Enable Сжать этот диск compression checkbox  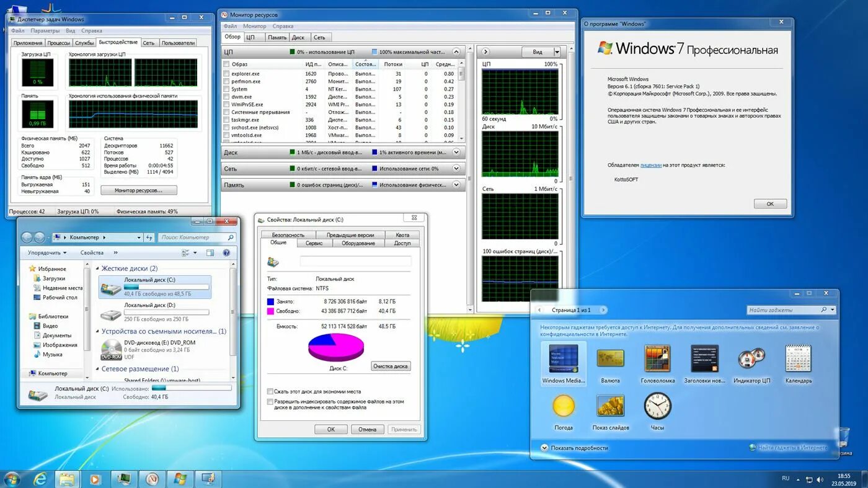click(270, 392)
